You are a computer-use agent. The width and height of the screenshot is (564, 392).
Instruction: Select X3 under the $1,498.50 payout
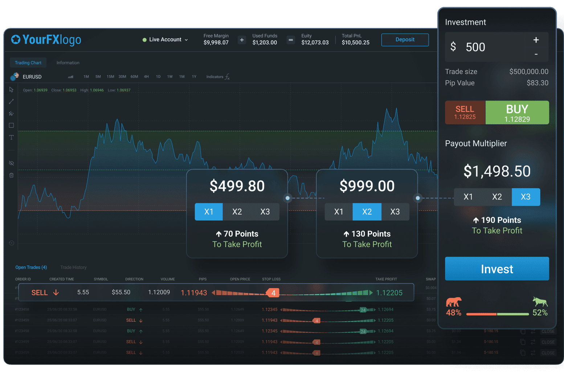[x=526, y=197]
